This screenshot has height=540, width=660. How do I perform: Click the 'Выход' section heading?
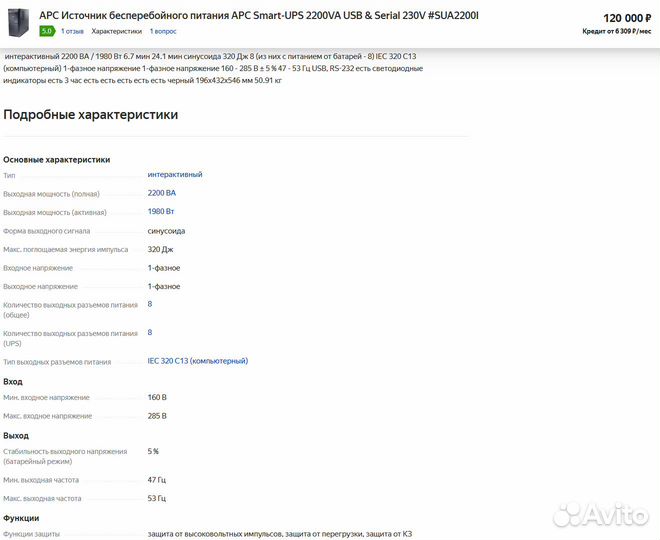pyautogui.click(x=16, y=436)
